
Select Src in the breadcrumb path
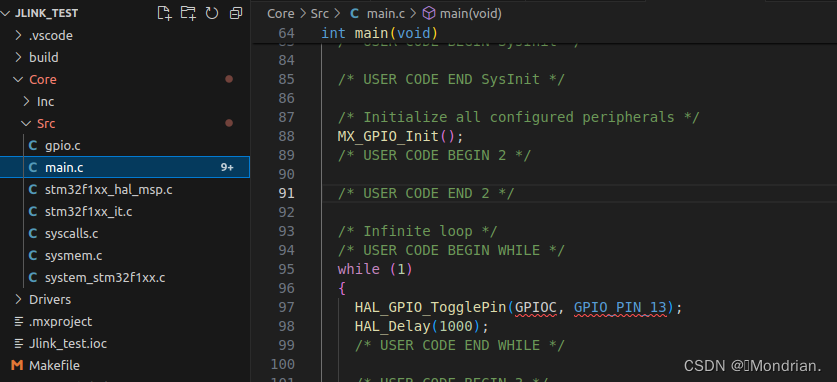tap(320, 13)
